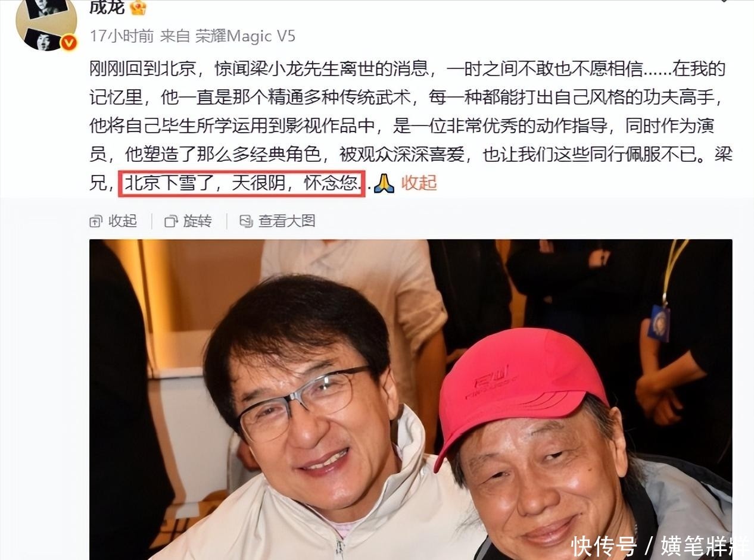Rotate the image via 旋转 label

[197, 221]
